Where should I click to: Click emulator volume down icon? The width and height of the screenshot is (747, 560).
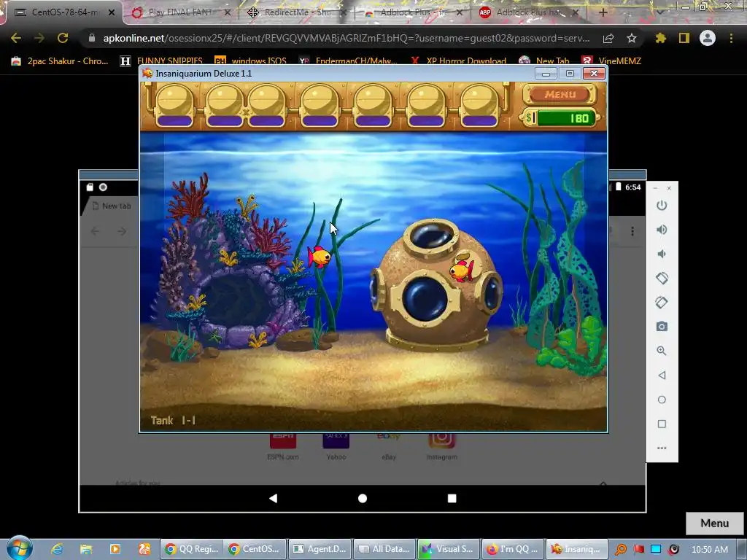tap(662, 254)
